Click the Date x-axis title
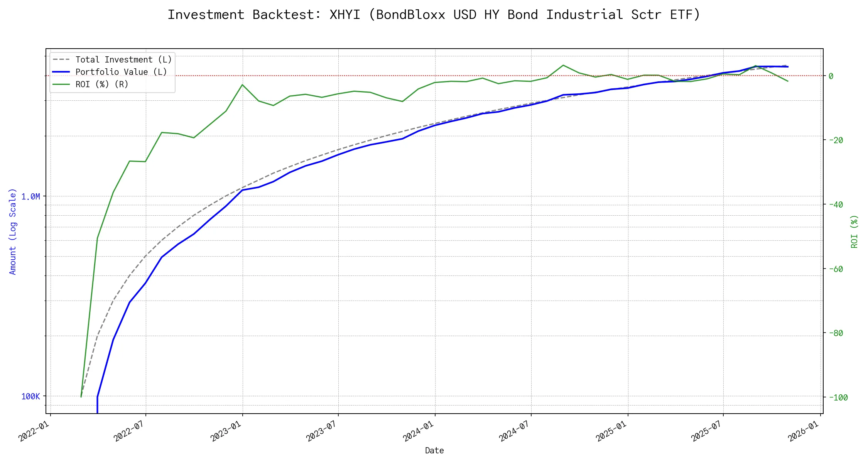 pyautogui.click(x=434, y=451)
